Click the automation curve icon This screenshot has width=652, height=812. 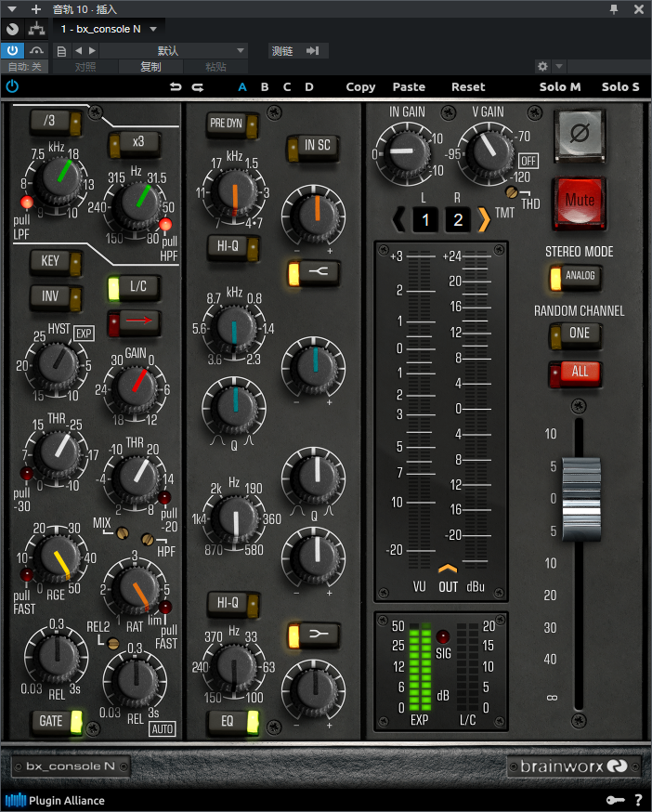pos(36,51)
